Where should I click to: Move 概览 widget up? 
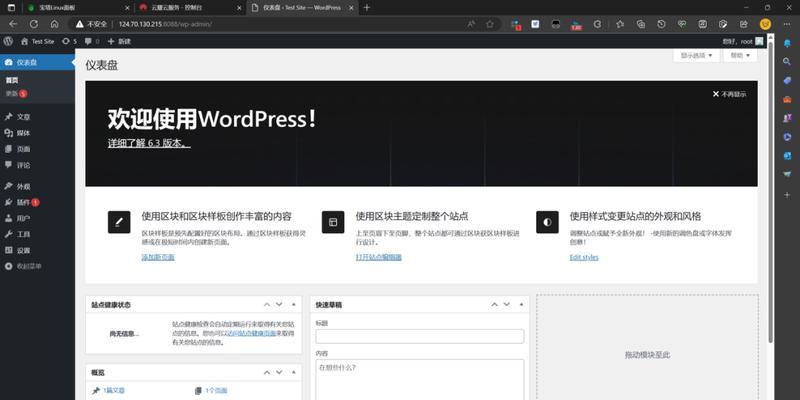coord(267,373)
